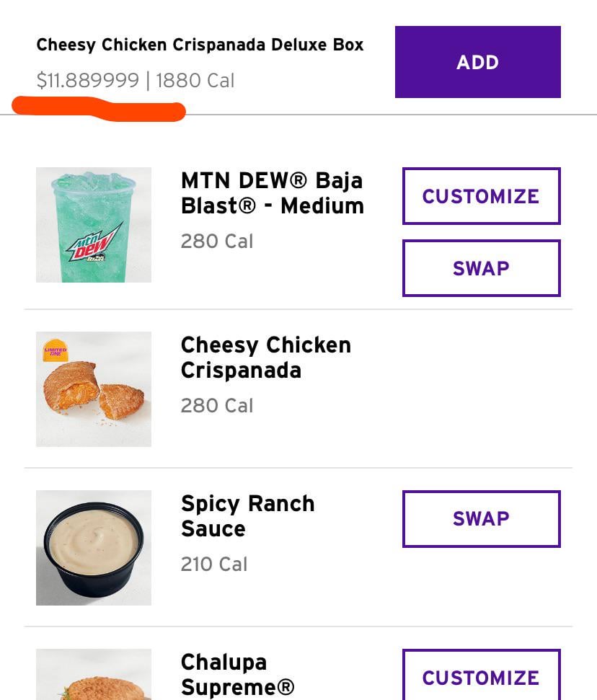Click the $11.889999 price text
Viewport: 597px width, 700px height.
[x=88, y=81]
